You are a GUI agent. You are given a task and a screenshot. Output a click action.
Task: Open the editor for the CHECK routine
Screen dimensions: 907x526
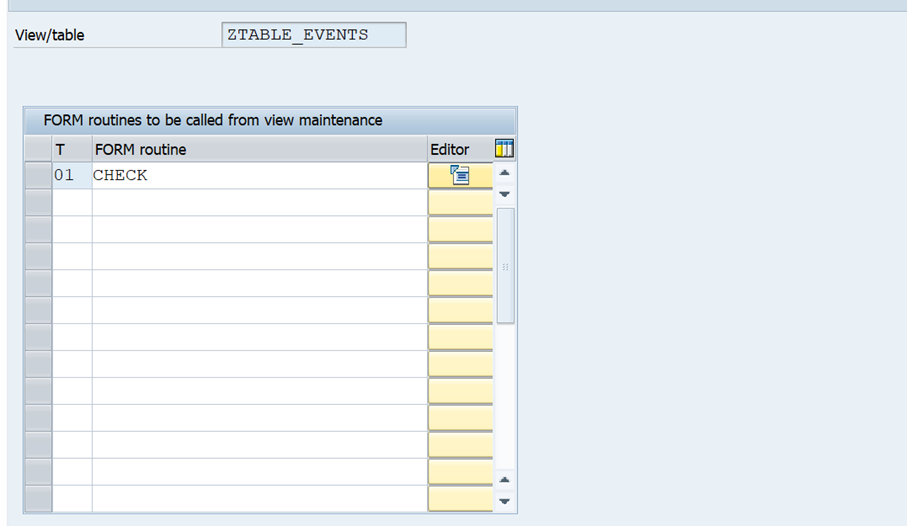pyautogui.click(x=460, y=175)
